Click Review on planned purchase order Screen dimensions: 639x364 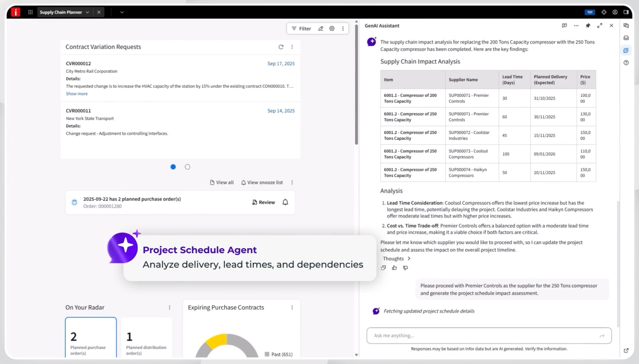tap(264, 202)
